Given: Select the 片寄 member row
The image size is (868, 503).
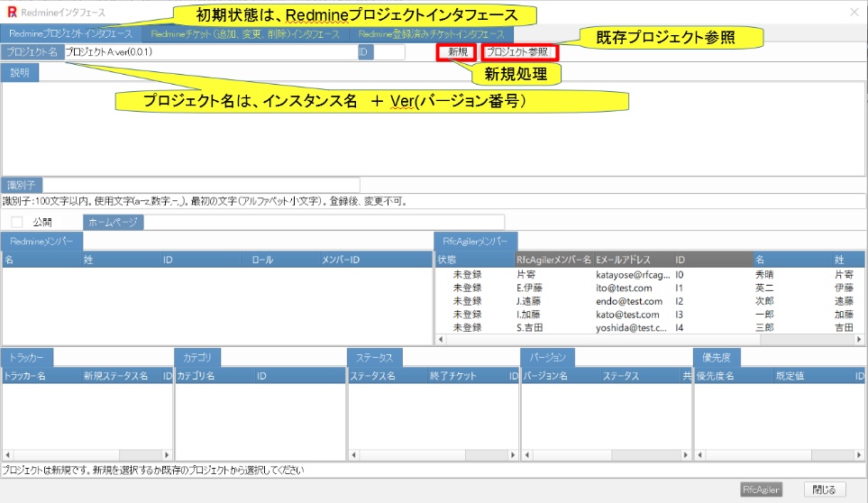Looking at the screenshot, I should (648, 274).
